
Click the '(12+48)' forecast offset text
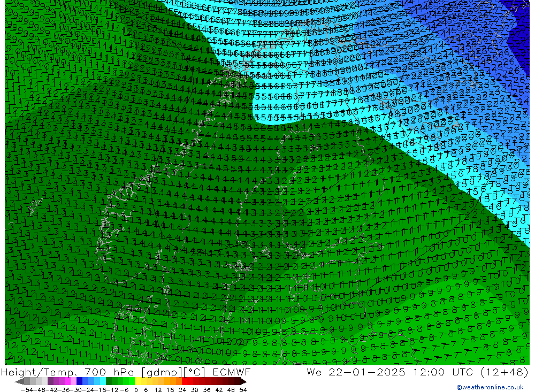coord(505,372)
